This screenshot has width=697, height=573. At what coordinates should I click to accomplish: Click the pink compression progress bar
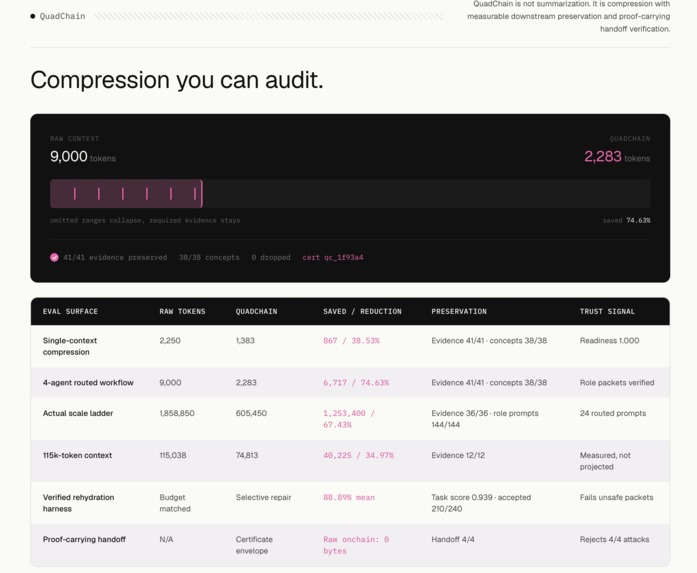(126, 193)
